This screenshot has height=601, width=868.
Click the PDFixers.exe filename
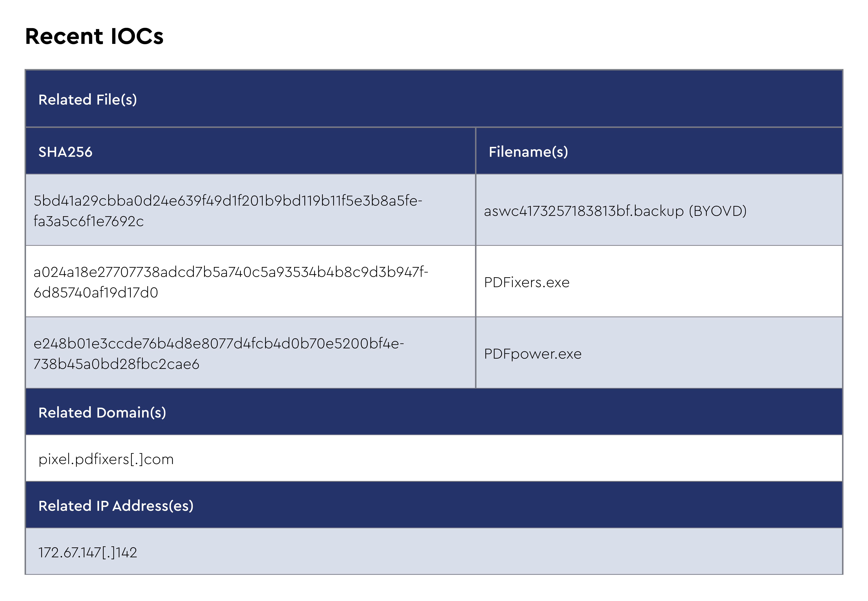point(527,282)
